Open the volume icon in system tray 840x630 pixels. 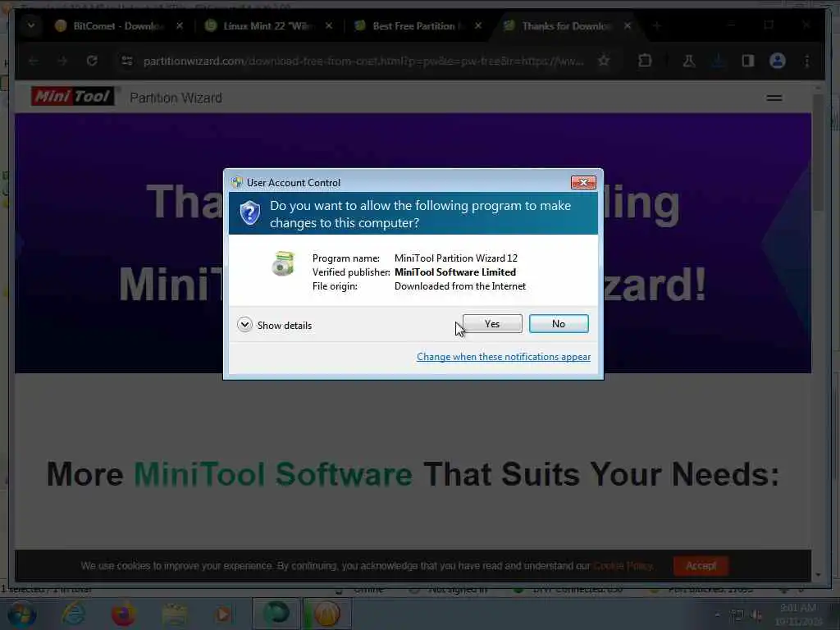(756, 615)
